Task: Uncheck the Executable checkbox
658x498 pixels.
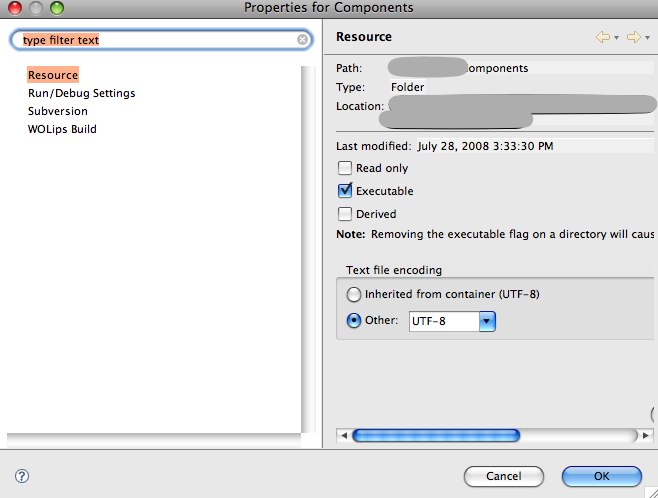Action: 346,190
